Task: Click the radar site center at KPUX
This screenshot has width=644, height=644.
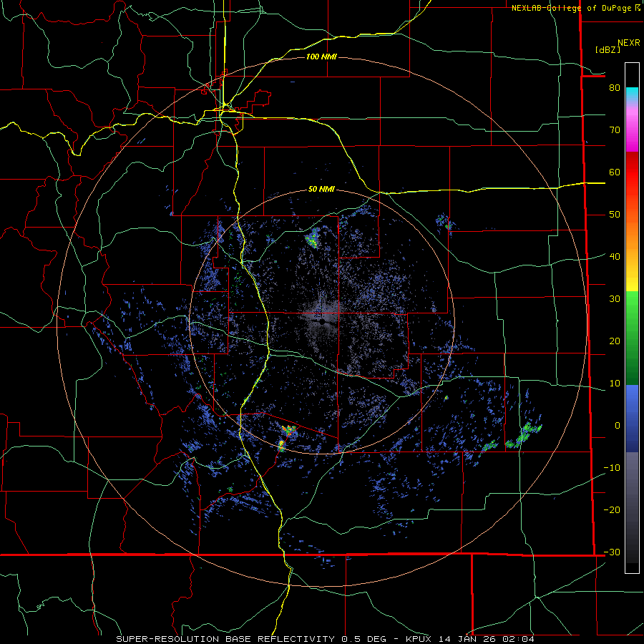Action: pos(323,321)
